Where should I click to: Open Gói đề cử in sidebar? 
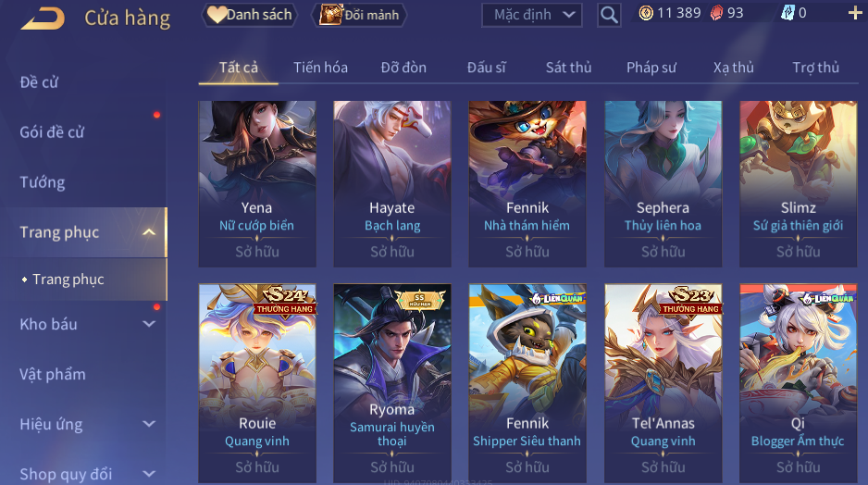coord(52,132)
